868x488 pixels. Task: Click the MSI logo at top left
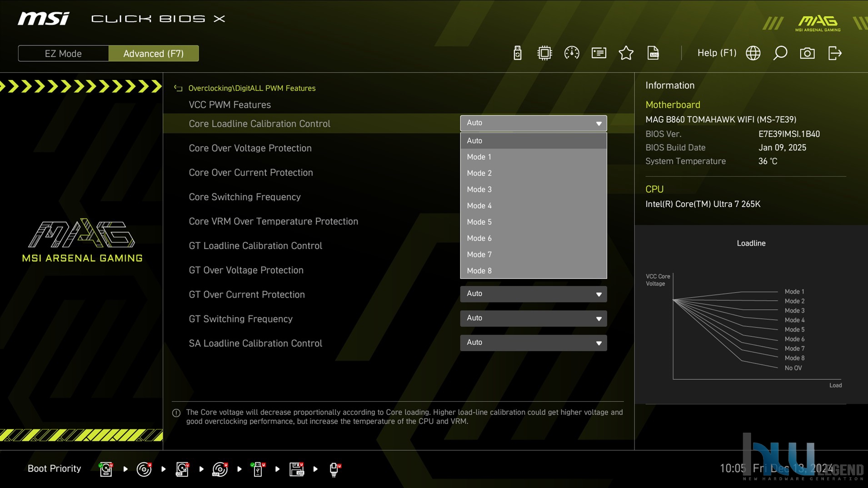[44, 19]
